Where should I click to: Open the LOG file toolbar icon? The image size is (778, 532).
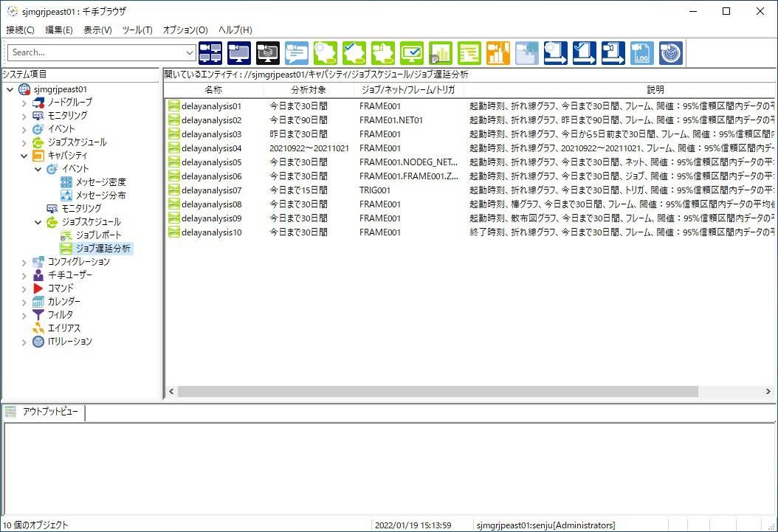tap(642, 53)
